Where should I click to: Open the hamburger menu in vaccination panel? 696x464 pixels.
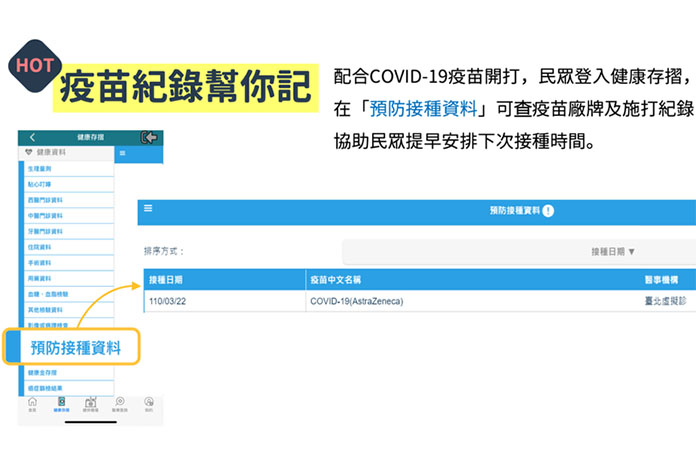149,209
